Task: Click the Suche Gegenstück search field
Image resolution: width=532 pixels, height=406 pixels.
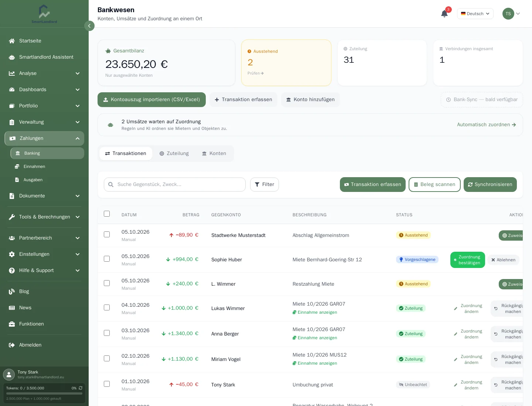Action: point(175,185)
